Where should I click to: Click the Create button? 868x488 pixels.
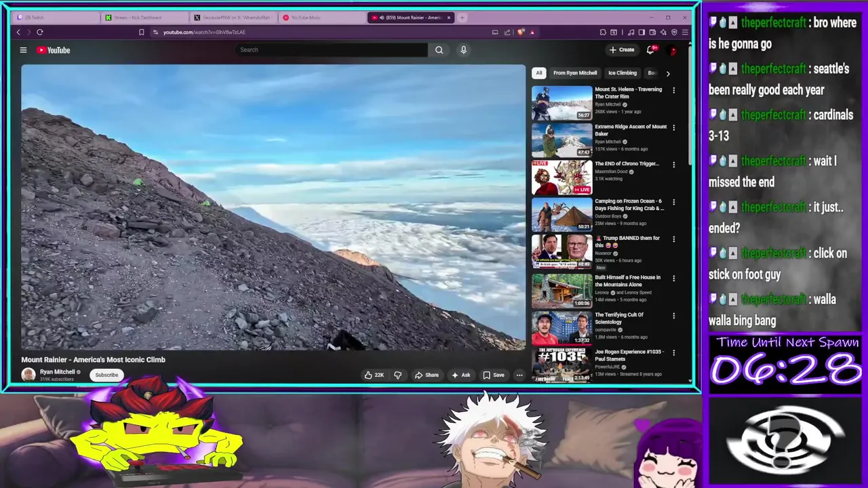tap(622, 49)
